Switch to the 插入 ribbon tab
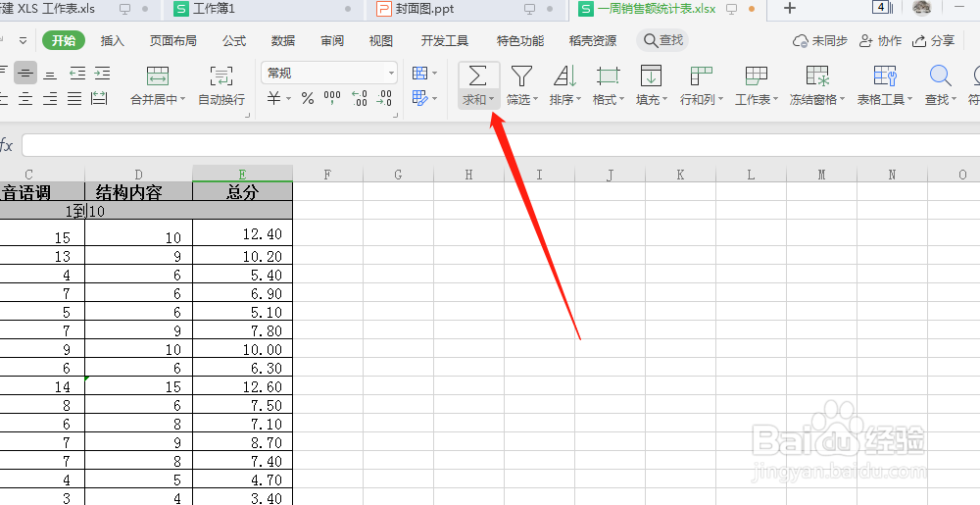Image resolution: width=980 pixels, height=505 pixels. (x=113, y=40)
